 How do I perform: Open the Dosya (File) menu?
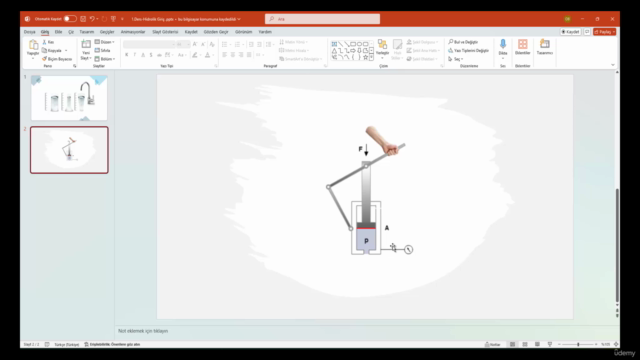click(x=29, y=32)
